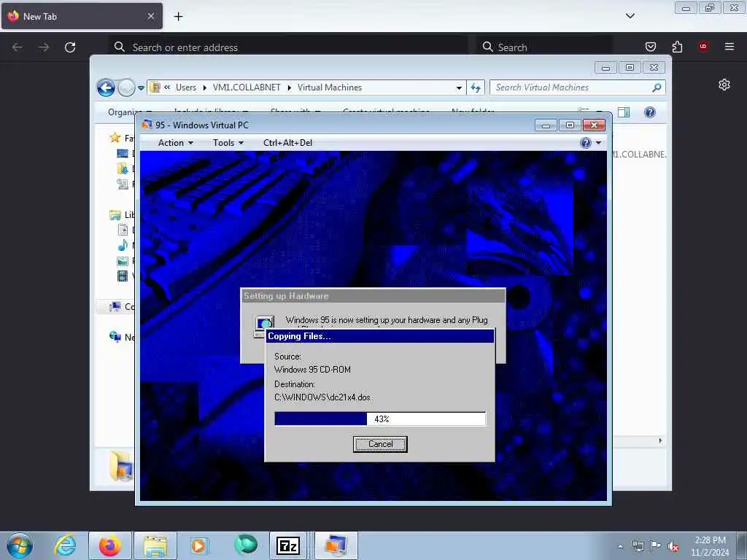Open a new Firefox tab

coord(178,17)
